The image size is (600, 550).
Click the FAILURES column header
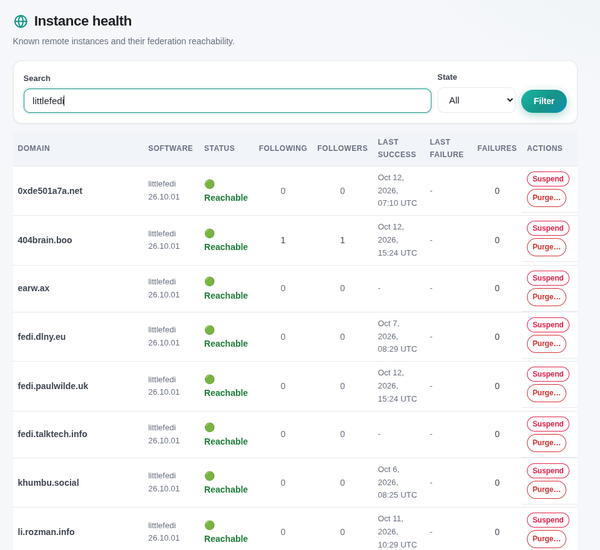coord(497,148)
